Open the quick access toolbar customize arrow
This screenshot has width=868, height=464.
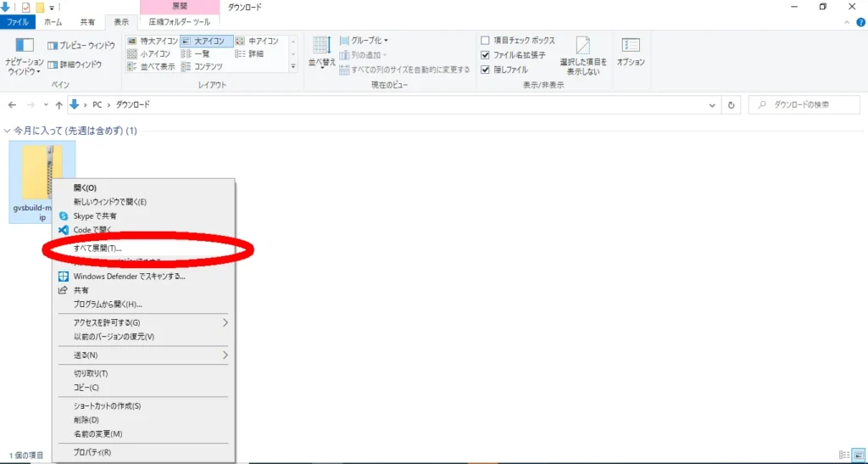point(52,8)
